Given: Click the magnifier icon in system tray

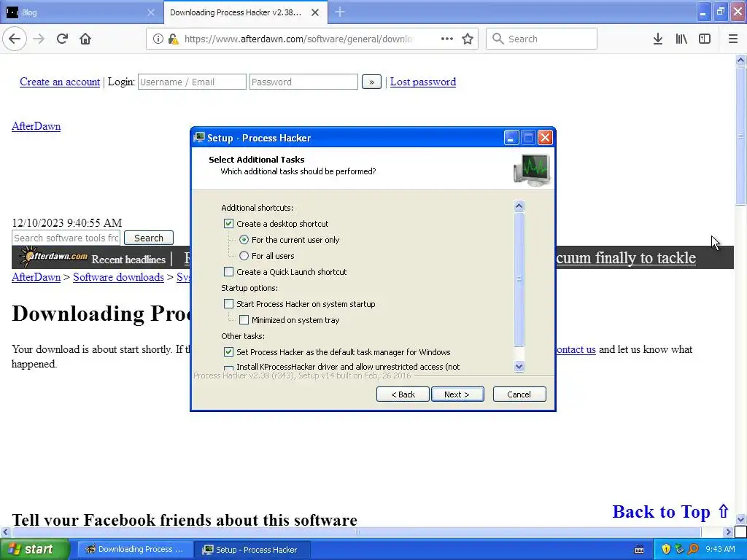Looking at the screenshot, I should 693,549.
